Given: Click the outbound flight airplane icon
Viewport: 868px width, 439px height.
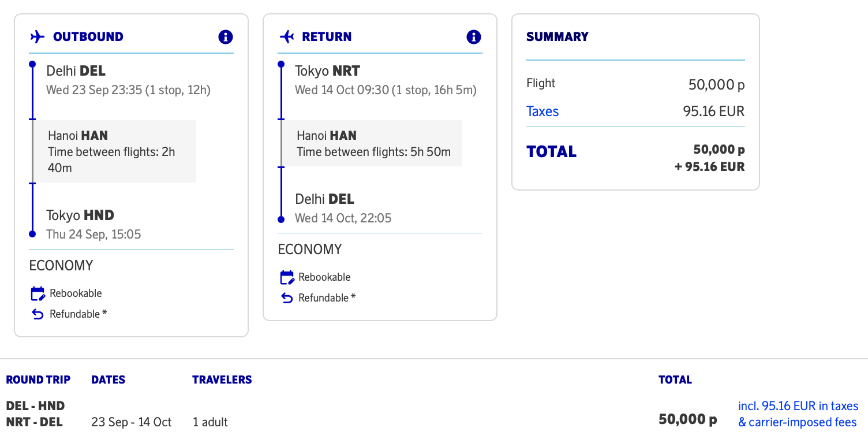Looking at the screenshot, I should (37, 36).
